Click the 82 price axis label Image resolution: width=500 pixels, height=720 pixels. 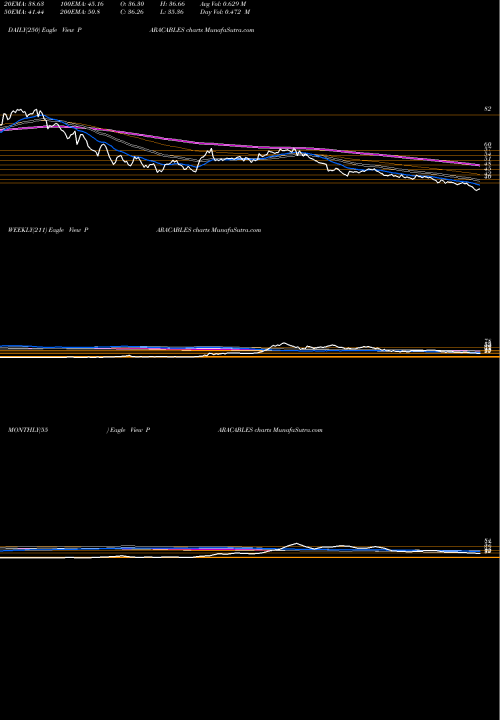click(x=488, y=109)
